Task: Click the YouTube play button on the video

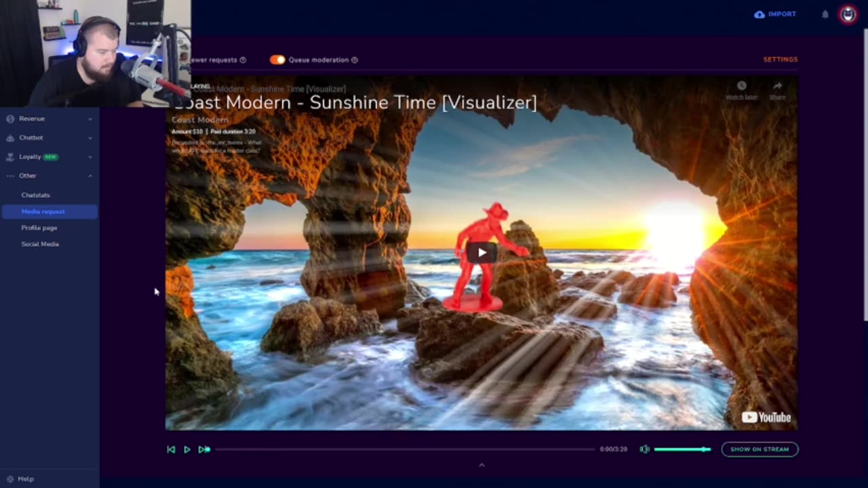Action: (482, 253)
